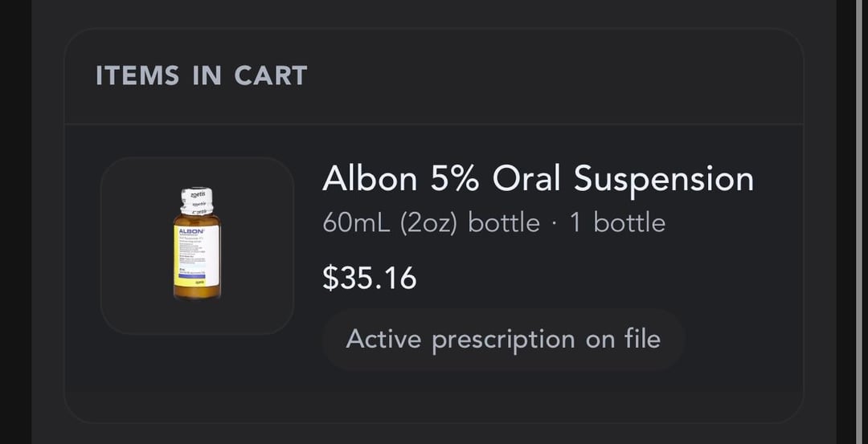
Task: Click the dot separator before 1 bottle
Action: [x=555, y=222]
